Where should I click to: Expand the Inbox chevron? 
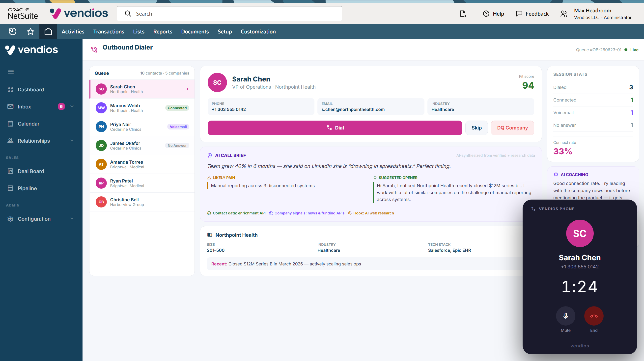72,106
